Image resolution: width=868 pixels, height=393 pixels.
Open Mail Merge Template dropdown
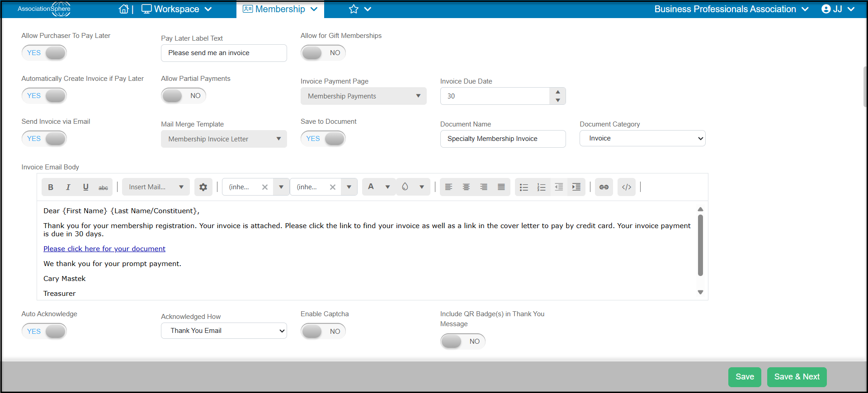(x=224, y=139)
